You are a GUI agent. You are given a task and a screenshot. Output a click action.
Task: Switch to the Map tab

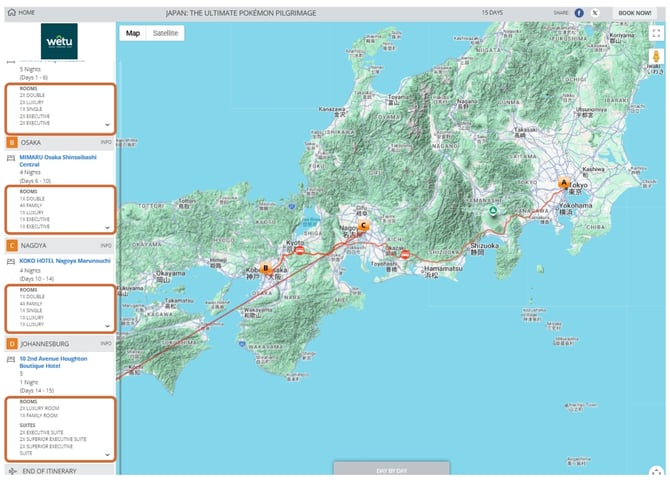coord(133,33)
